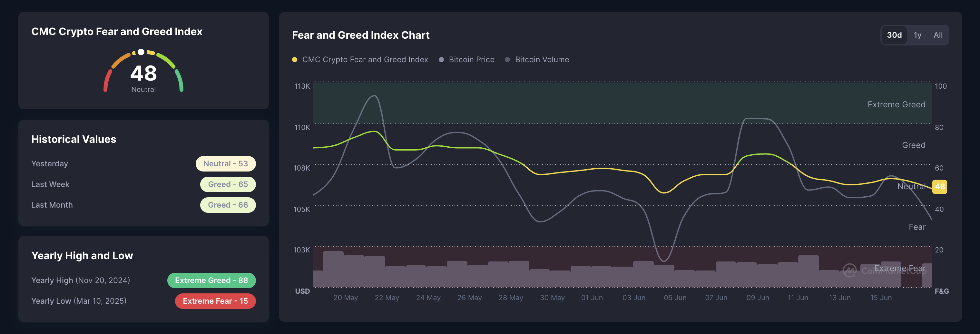Click the 20 value on the F&G axis
The image size is (980, 334).
939,250
